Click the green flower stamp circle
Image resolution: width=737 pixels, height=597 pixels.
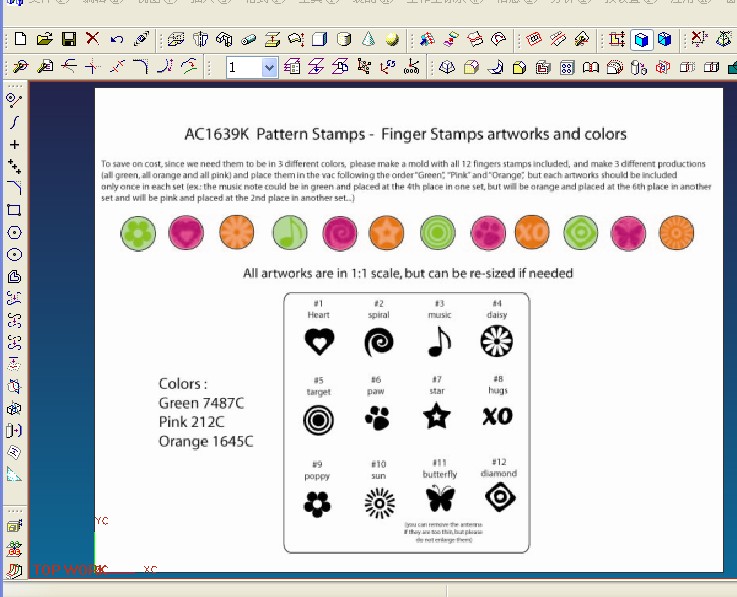coord(138,234)
